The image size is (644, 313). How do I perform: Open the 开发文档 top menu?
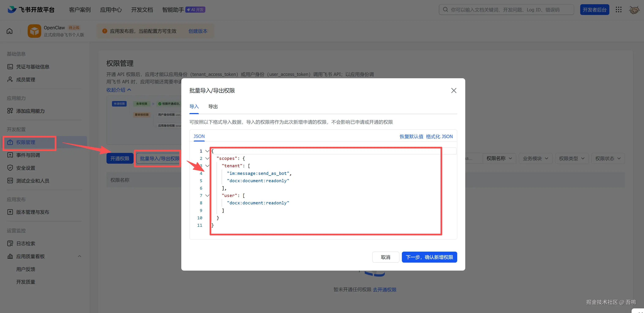click(x=142, y=10)
